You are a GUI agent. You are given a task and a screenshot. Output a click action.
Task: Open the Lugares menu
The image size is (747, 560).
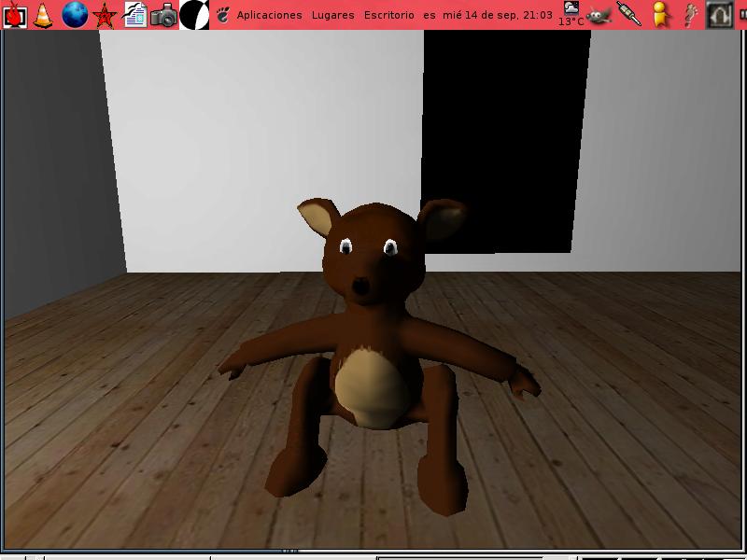[333, 15]
